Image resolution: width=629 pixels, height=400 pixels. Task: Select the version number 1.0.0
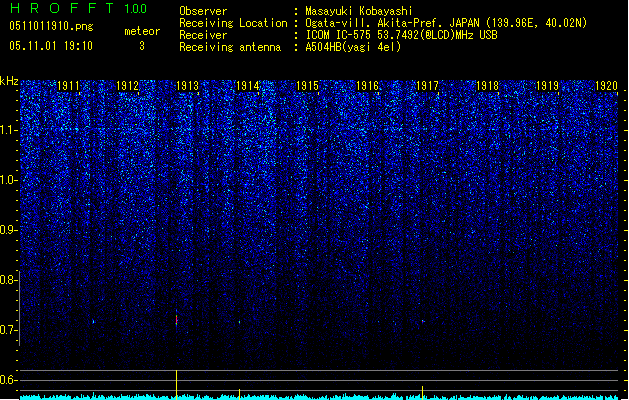(135, 8)
